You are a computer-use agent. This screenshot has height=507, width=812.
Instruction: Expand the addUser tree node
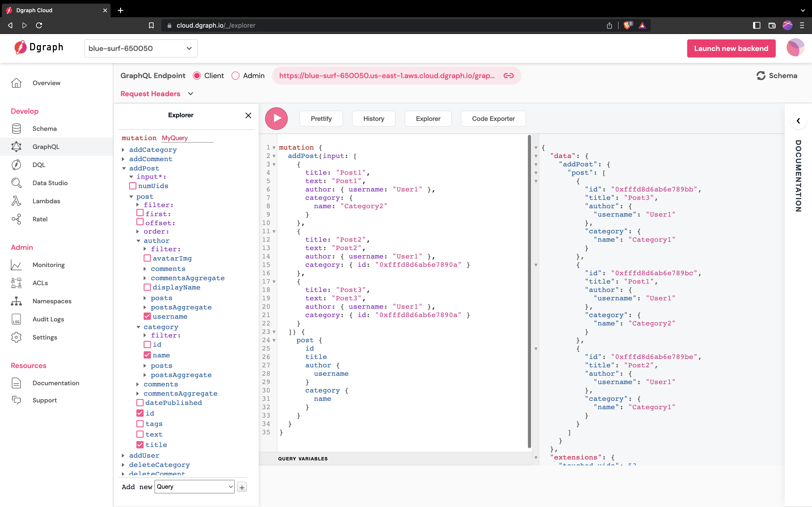pos(123,455)
